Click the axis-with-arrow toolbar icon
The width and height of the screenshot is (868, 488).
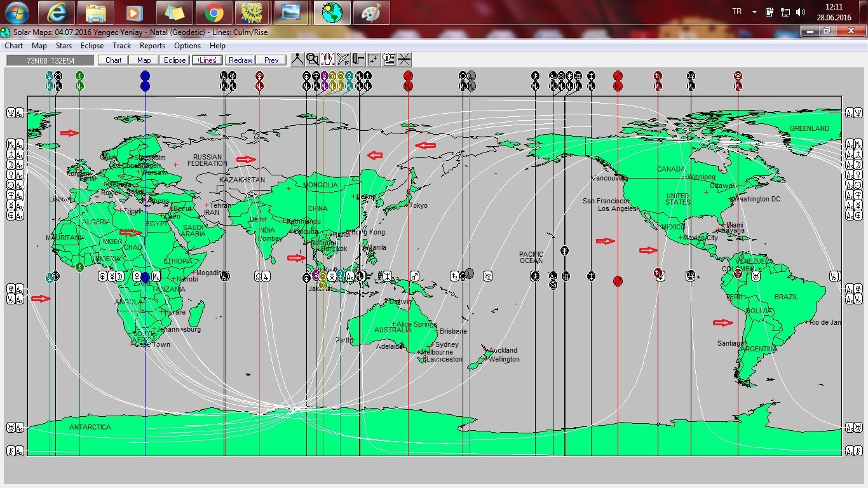374,60
